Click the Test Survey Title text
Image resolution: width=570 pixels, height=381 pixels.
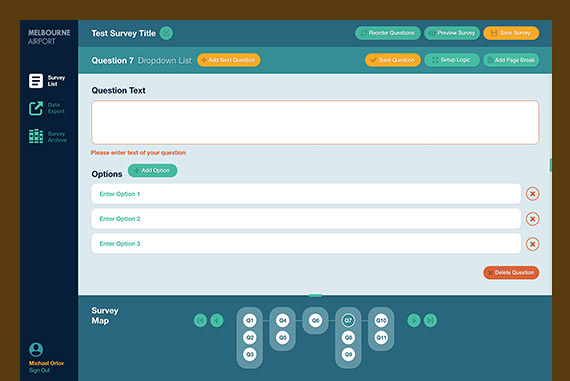tap(124, 33)
